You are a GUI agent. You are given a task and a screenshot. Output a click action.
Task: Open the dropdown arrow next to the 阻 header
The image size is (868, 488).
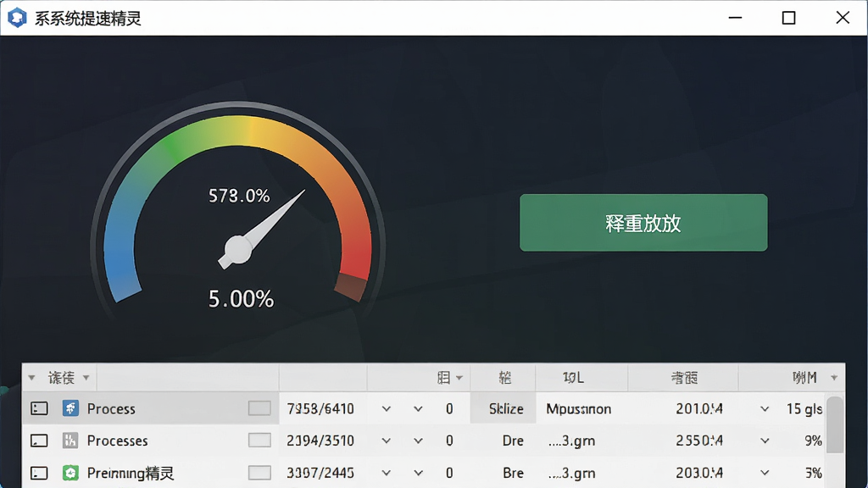459,378
